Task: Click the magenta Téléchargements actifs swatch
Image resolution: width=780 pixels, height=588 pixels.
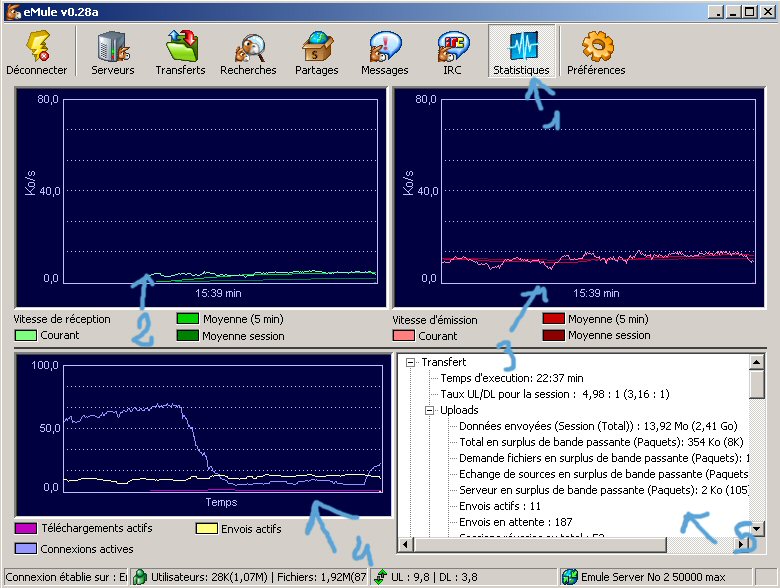Action: tap(26, 528)
